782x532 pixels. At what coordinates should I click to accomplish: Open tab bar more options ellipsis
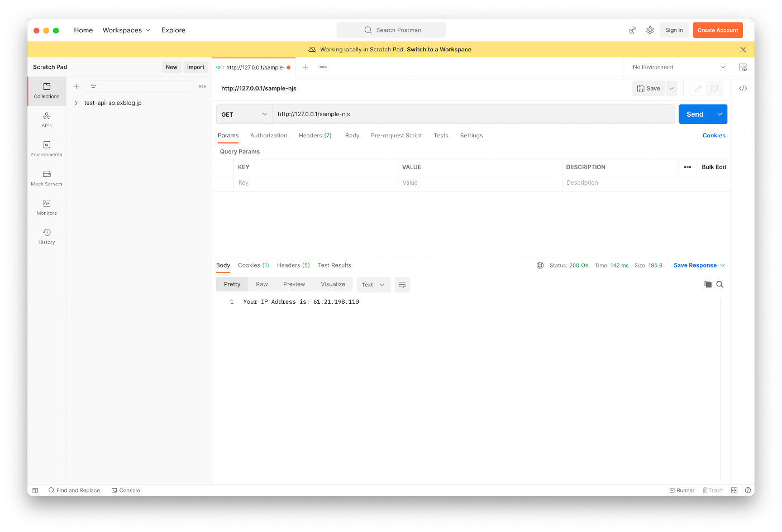pyautogui.click(x=323, y=67)
